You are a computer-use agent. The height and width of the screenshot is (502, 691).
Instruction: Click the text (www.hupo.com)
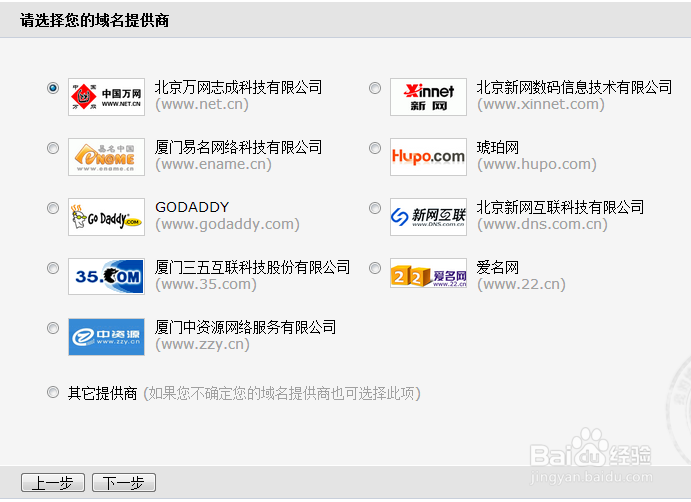coord(537,164)
